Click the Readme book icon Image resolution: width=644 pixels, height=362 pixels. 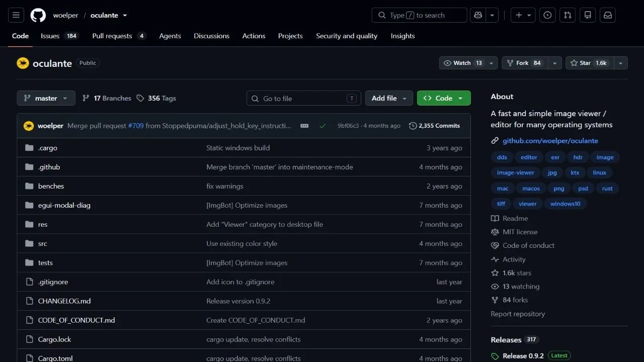[495, 219]
